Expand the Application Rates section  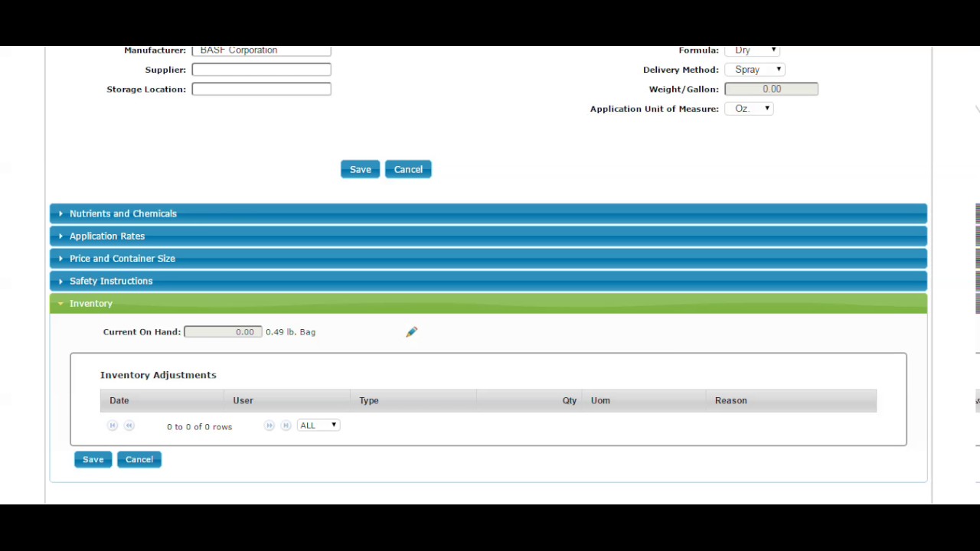click(488, 236)
